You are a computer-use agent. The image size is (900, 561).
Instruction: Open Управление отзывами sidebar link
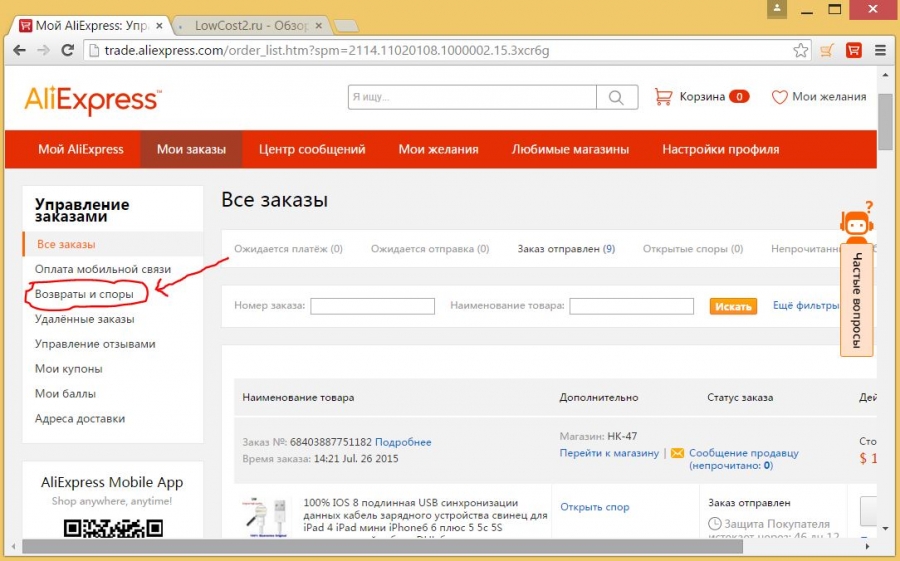click(x=95, y=344)
